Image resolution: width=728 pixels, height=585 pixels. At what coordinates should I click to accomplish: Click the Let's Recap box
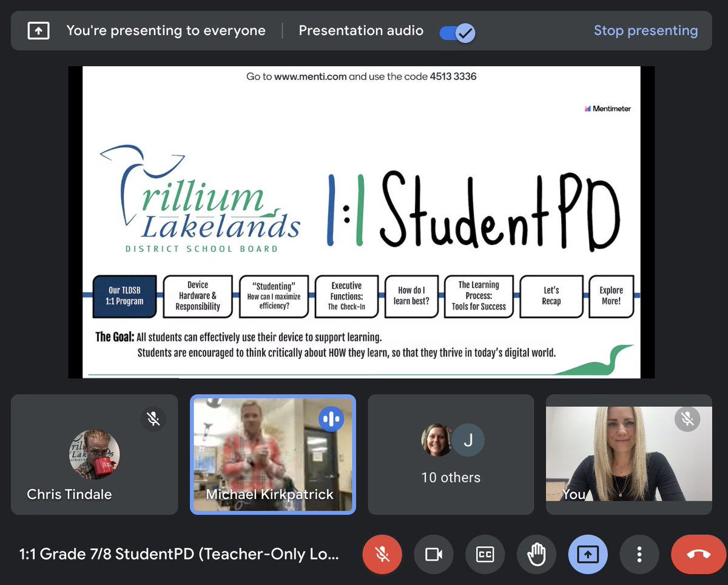coord(551,296)
